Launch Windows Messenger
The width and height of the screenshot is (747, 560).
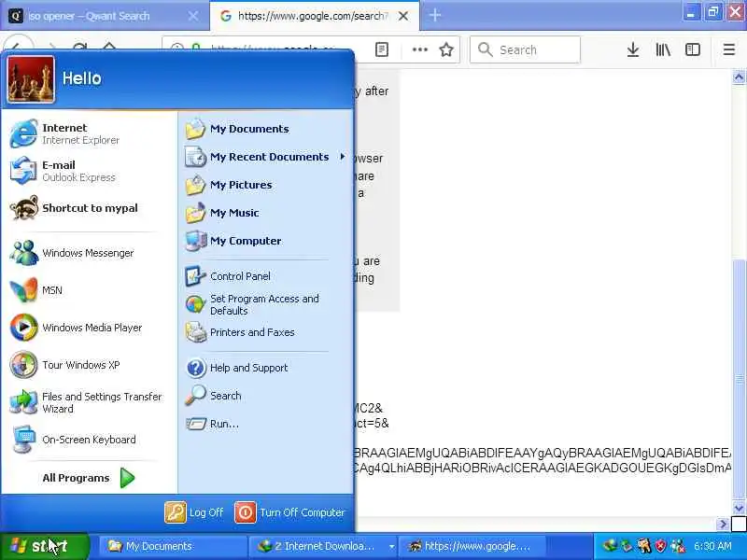tap(73, 253)
